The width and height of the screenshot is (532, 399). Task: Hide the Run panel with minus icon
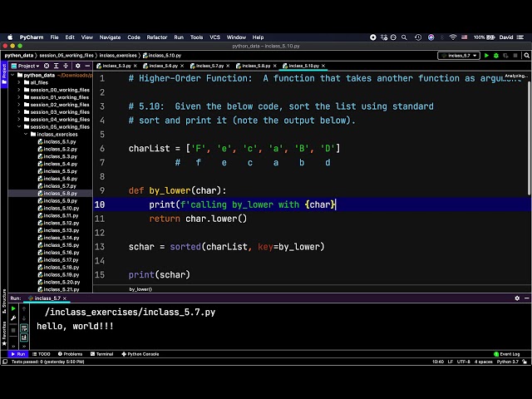pos(526,298)
